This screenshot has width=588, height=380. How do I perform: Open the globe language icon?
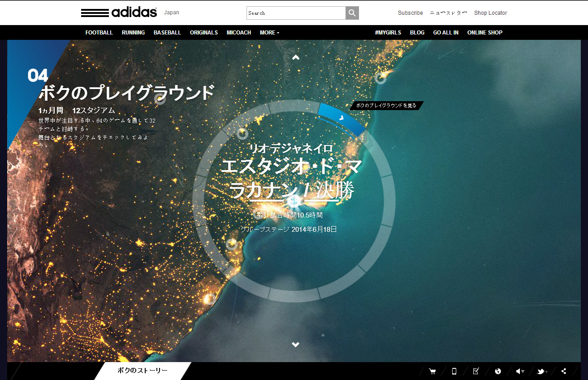tap(498, 371)
